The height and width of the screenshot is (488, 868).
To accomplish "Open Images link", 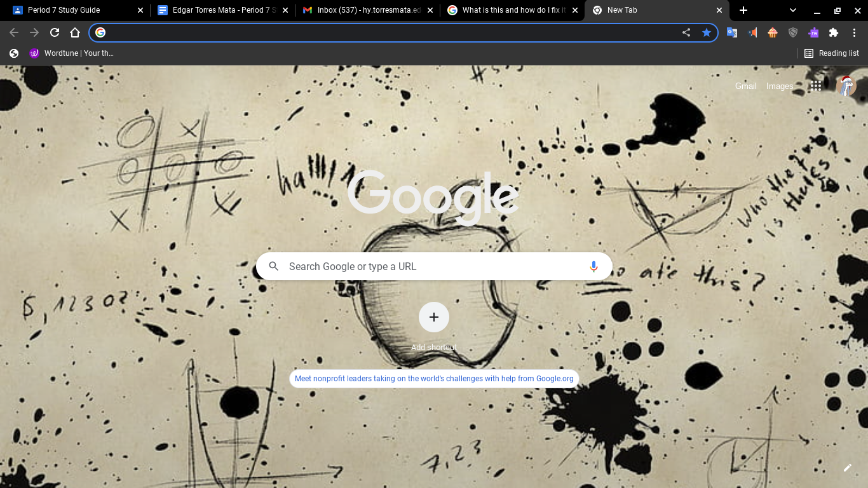I will click(780, 86).
